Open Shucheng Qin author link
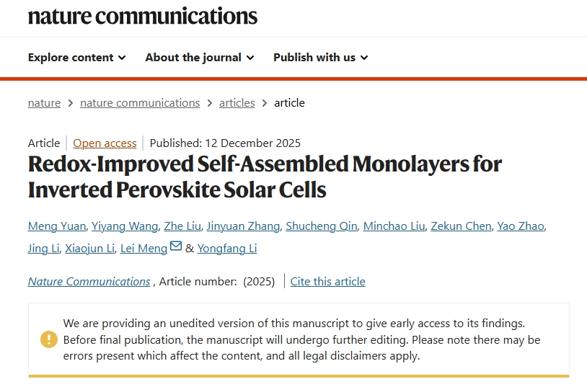587x392 pixels. [x=321, y=226]
